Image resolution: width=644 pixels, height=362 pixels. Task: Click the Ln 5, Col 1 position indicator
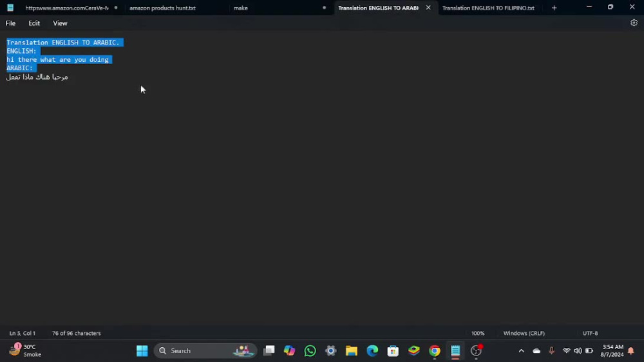[22, 333]
